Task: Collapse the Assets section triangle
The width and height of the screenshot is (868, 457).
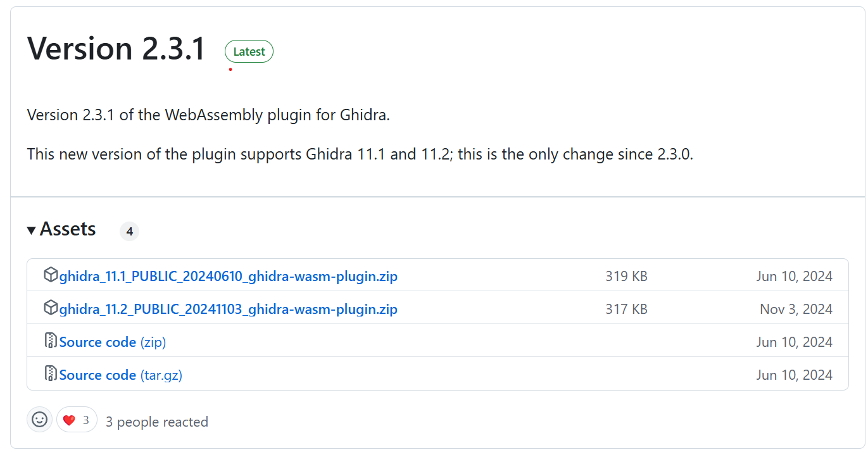Action: 32,230
